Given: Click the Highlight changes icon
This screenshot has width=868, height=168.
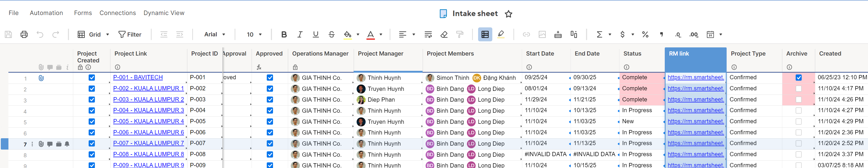Looking at the screenshot, I should [501, 34].
